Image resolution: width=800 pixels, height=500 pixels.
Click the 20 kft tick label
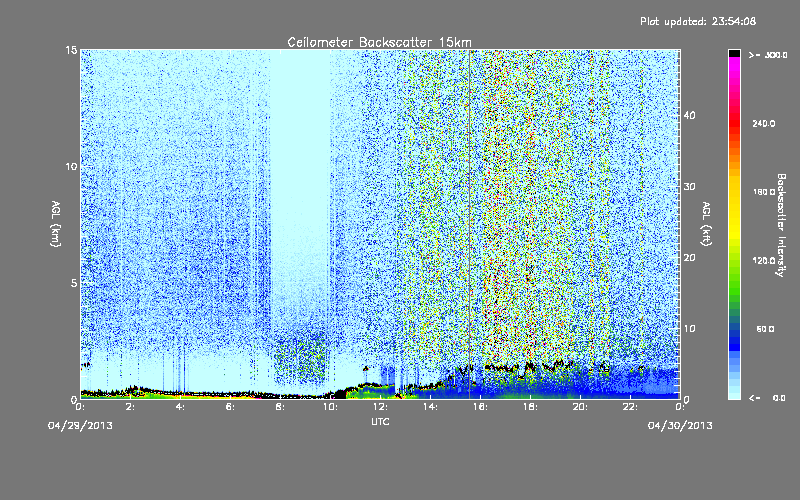click(x=689, y=258)
